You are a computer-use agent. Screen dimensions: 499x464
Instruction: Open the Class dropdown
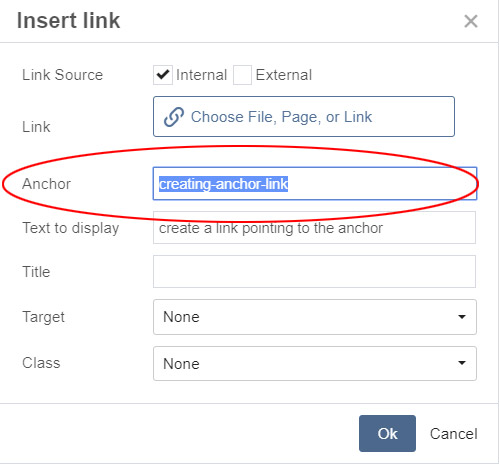pos(315,363)
